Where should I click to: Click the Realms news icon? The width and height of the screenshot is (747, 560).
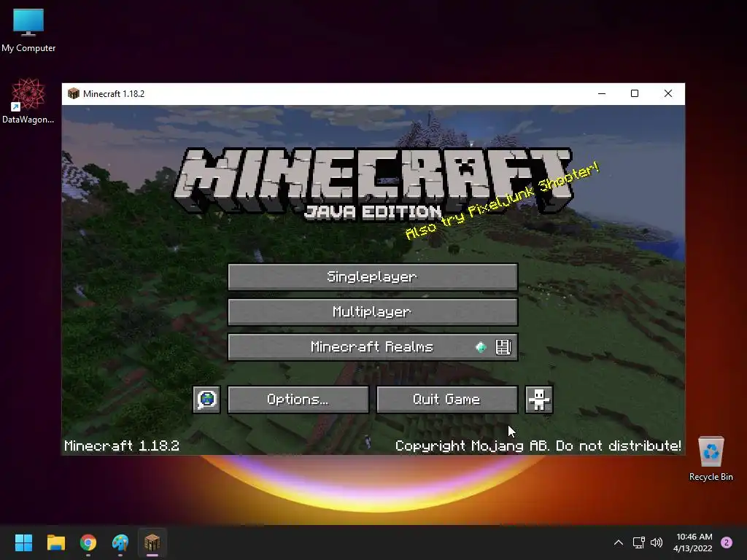[x=503, y=347]
